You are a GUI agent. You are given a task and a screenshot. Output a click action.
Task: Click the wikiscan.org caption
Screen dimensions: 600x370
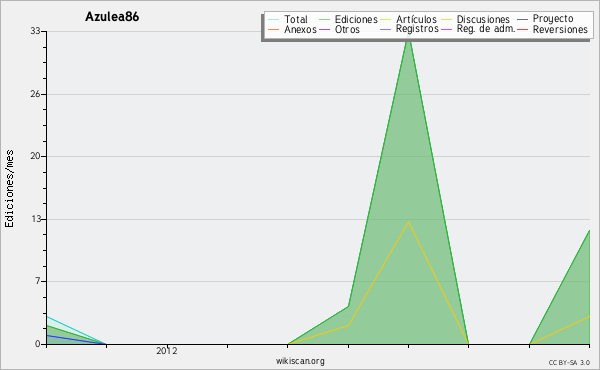coord(300,361)
